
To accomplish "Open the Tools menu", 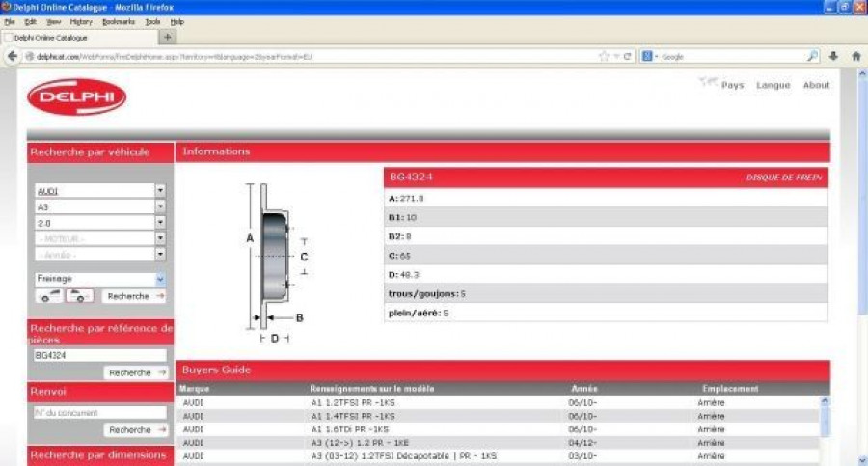I will (x=152, y=22).
